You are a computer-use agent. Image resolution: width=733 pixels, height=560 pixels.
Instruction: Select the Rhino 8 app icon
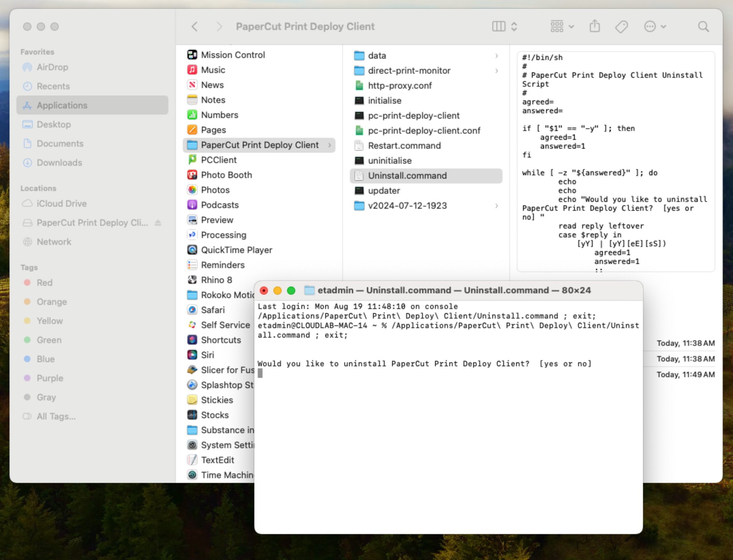(192, 280)
